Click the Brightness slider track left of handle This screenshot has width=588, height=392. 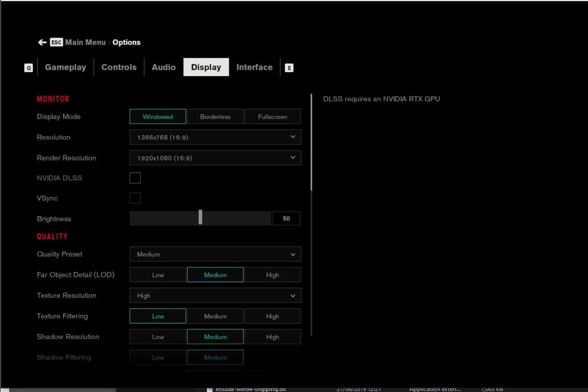tap(164, 218)
